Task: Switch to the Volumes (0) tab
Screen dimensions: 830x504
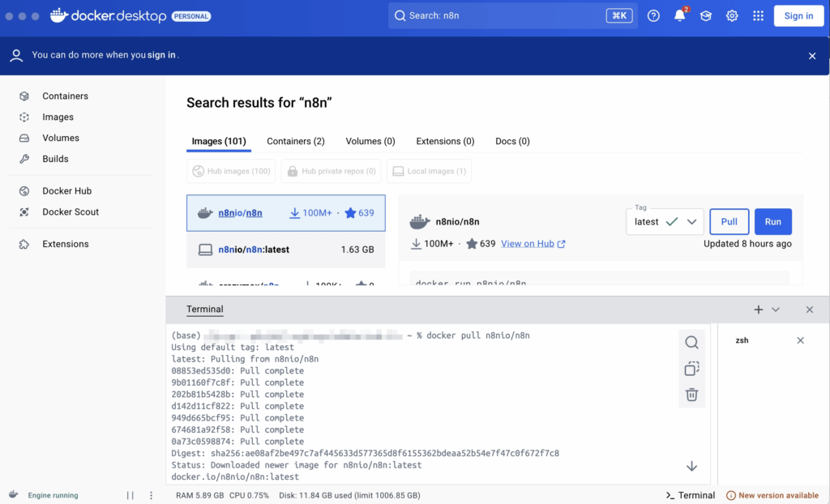Action: [370, 141]
